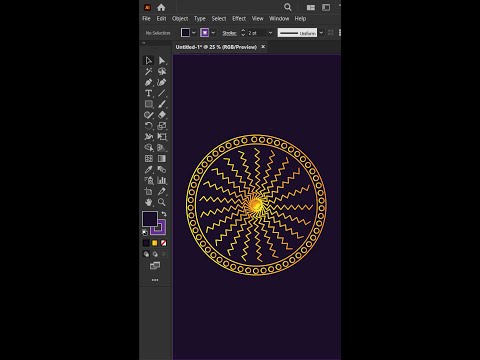
Task: Enable Draw Normal mode
Action: point(146,254)
